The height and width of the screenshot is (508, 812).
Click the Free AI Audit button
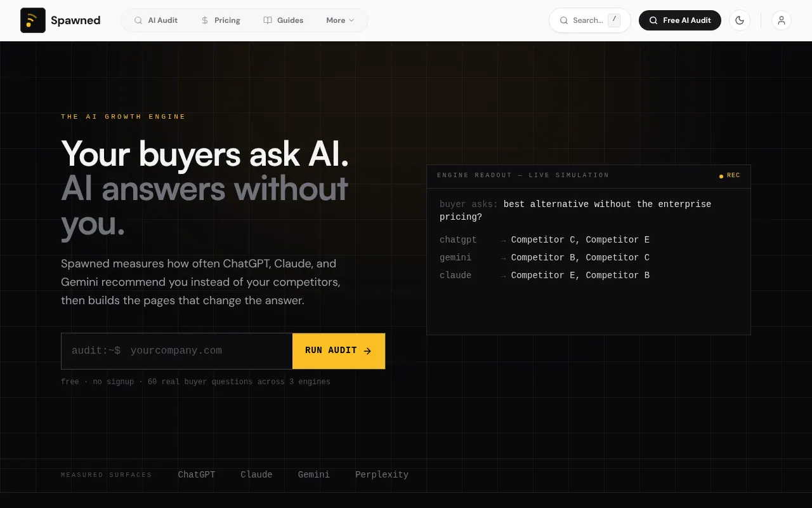point(680,20)
